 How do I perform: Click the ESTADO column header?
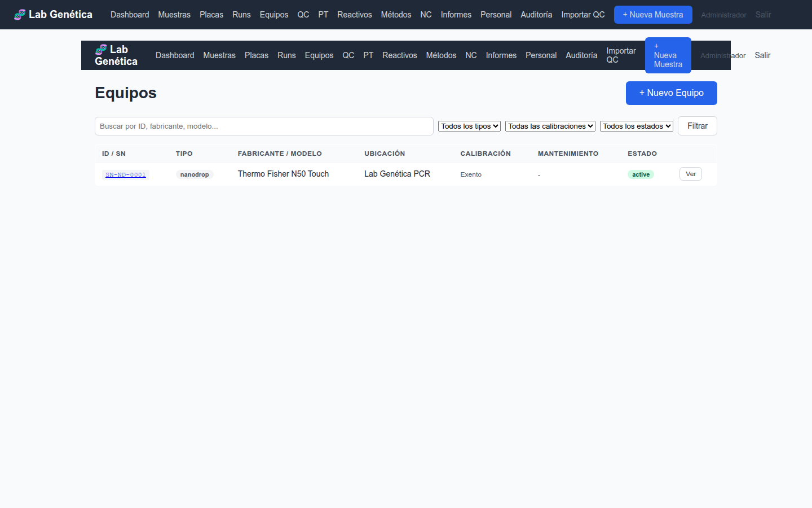(642, 154)
